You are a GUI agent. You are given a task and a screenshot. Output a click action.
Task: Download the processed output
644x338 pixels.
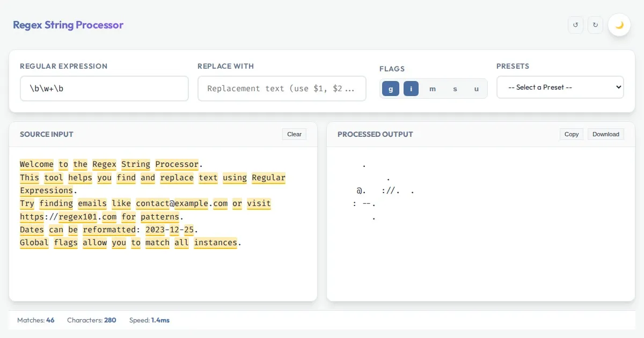click(x=605, y=134)
